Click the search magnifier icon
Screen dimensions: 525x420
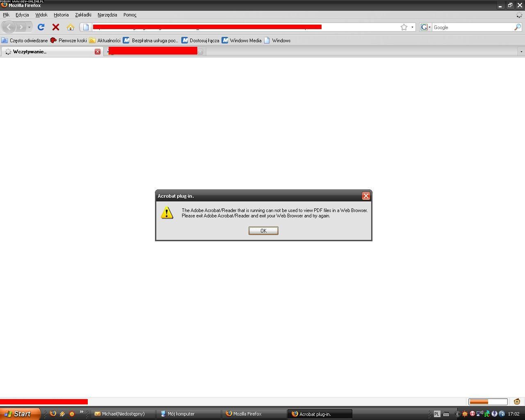[x=518, y=27]
